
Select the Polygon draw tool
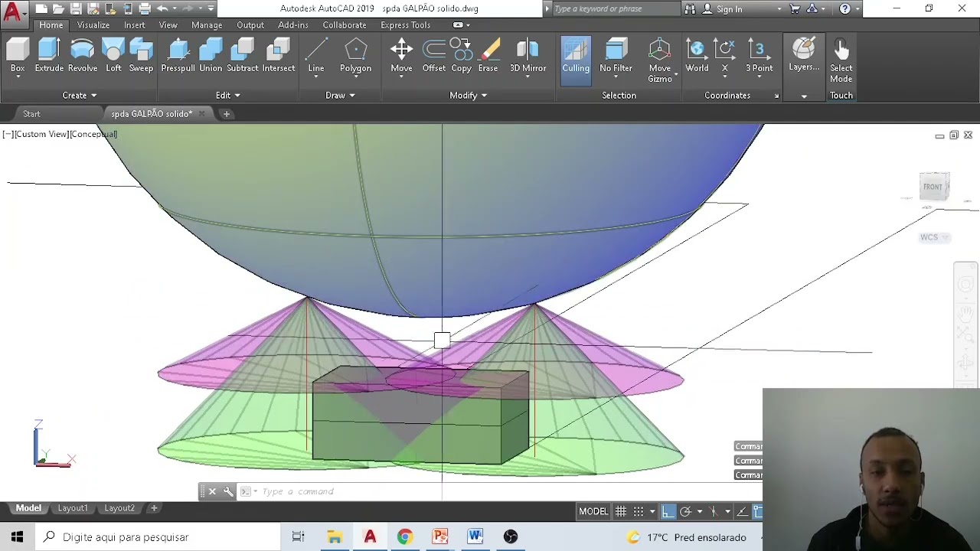355,57
